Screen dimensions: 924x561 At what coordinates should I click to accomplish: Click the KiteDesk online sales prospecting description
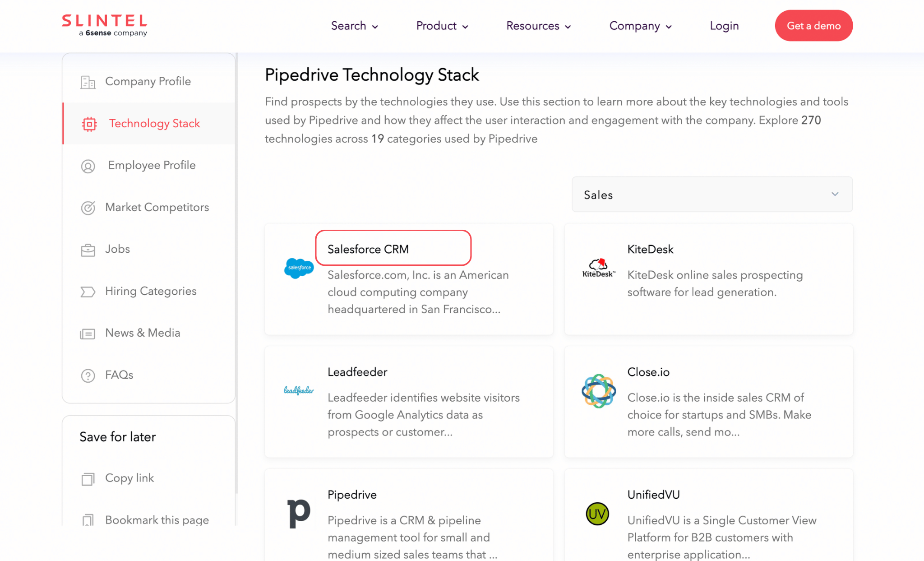coord(715,284)
